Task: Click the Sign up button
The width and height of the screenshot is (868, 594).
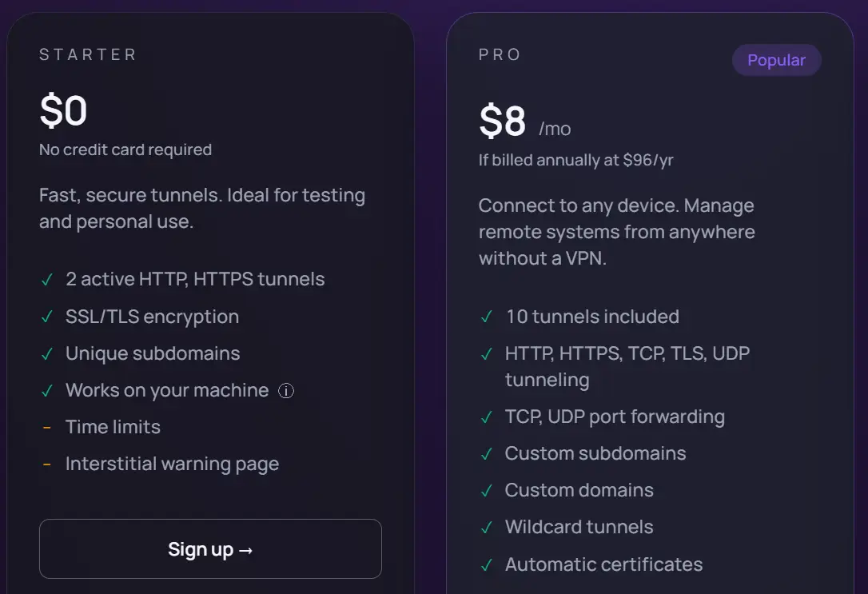Action: tap(210, 549)
